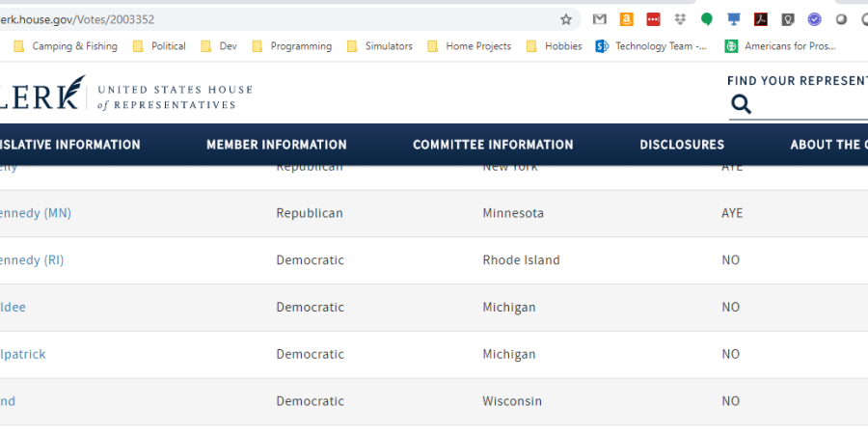This screenshot has height=434, width=868.
Task: Select the NO vote in Kilpatrick row
Action: [731, 354]
